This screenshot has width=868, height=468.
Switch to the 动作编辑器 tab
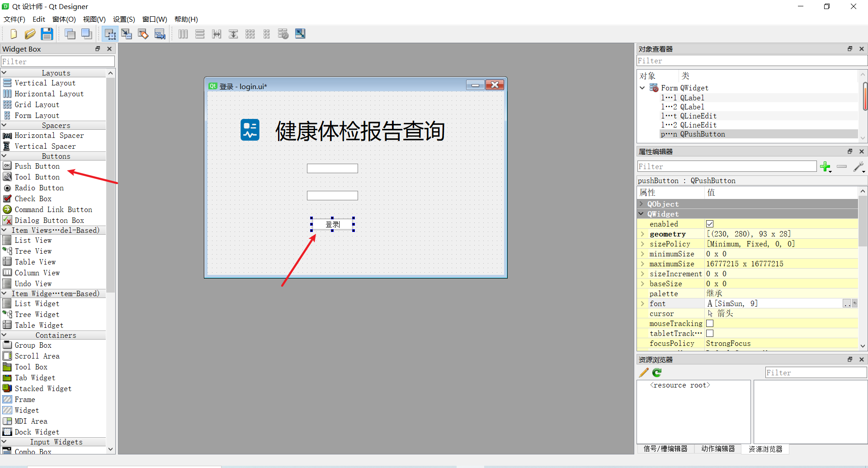click(x=718, y=449)
